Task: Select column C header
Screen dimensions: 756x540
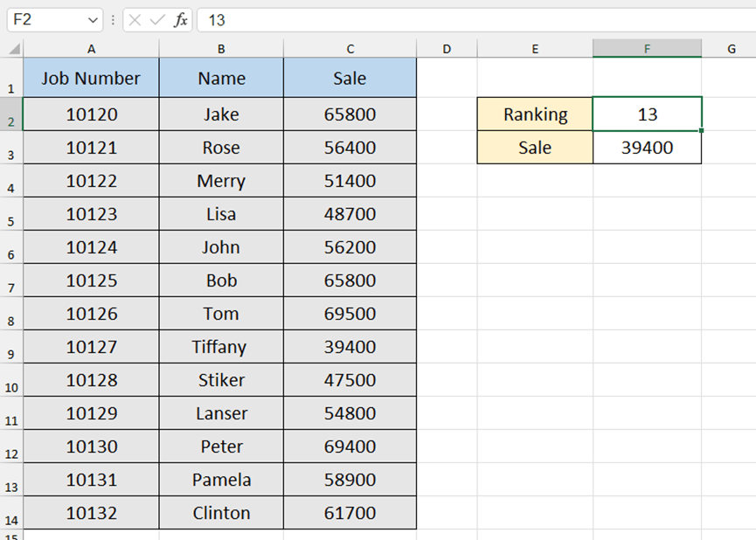Action: pyautogui.click(x=350, y=49)
